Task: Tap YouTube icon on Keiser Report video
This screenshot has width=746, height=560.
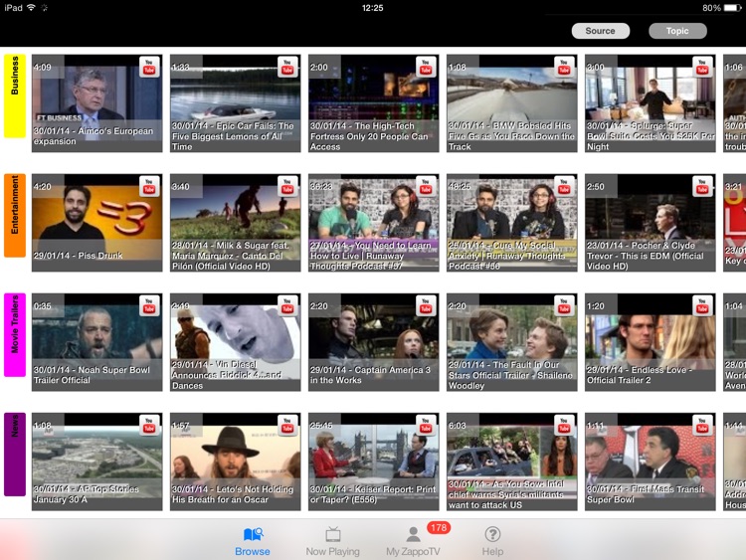Action: coord(426,426)
